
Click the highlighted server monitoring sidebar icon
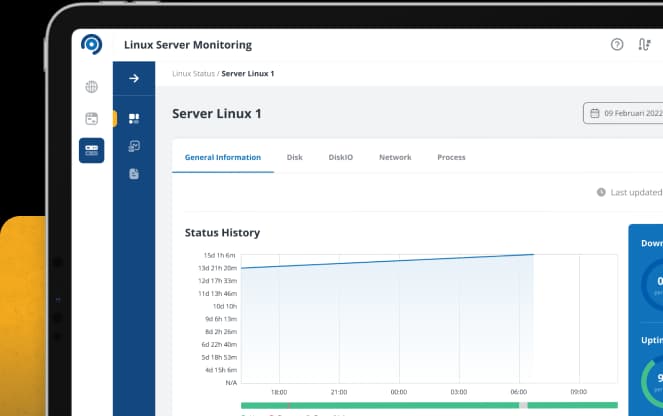pyautogui.click(x=91, y=150)
